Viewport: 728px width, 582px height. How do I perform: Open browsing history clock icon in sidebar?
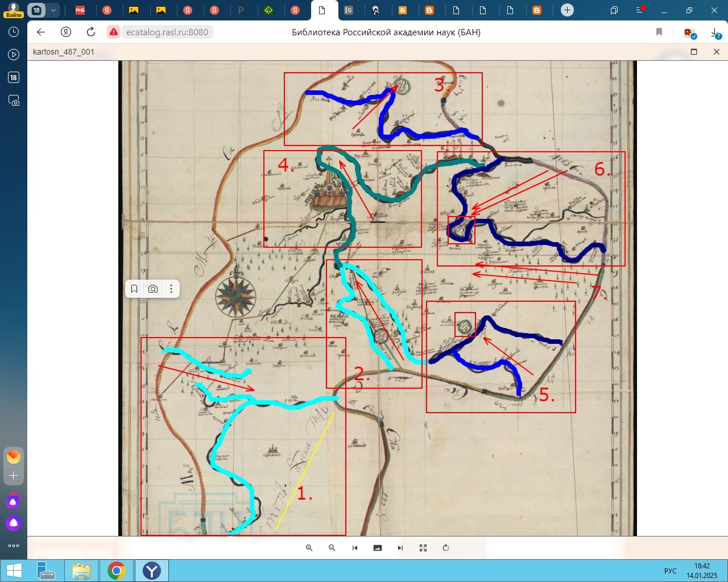14,32
